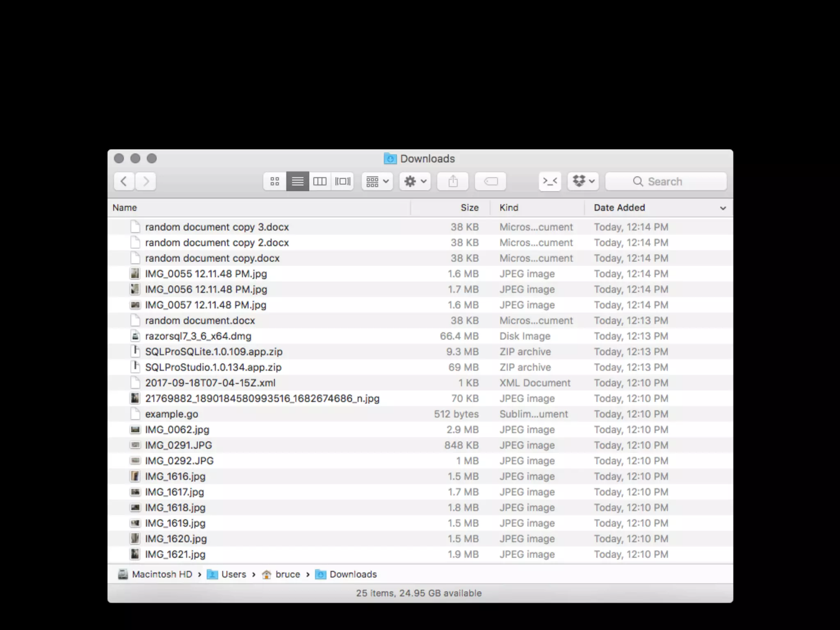840x630 pixels.
Task: Go forward with right arrow button
Action: pos(146,181)
